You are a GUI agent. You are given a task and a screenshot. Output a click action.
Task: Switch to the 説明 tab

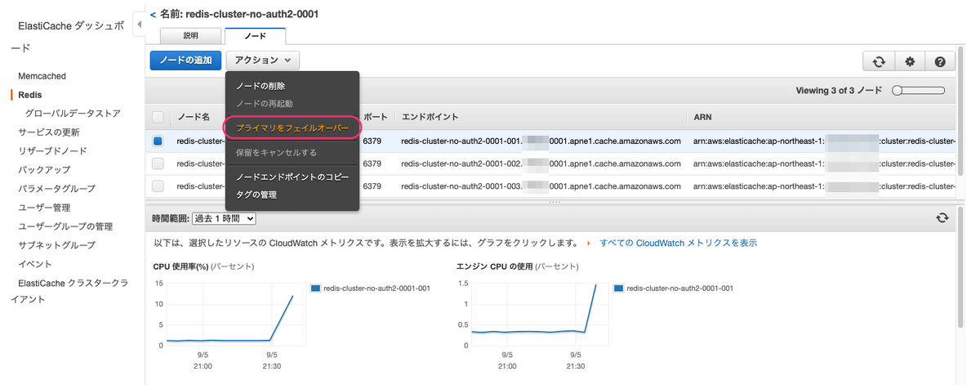(190, 36)
